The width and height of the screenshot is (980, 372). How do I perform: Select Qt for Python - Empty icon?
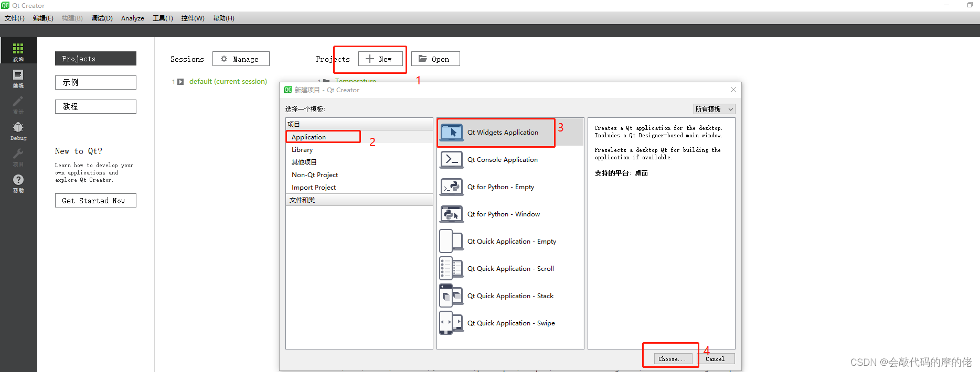(x=452, y=187)
